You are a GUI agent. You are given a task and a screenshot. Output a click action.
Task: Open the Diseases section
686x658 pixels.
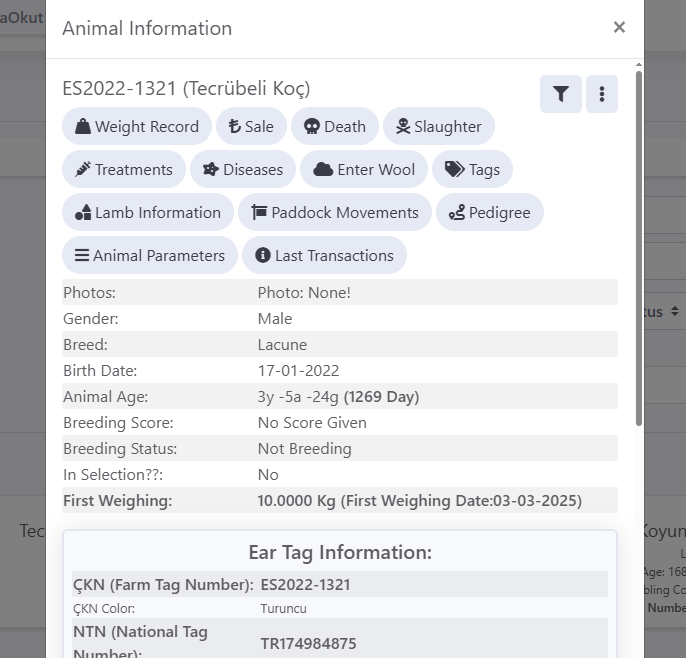(x=243, y=169)
